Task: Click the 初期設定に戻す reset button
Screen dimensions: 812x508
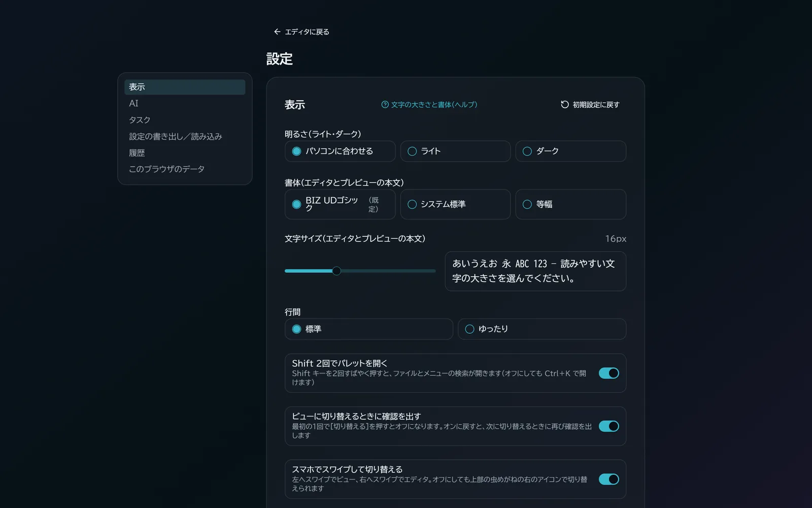Action: pyautogui.click(x=590, y=105)
